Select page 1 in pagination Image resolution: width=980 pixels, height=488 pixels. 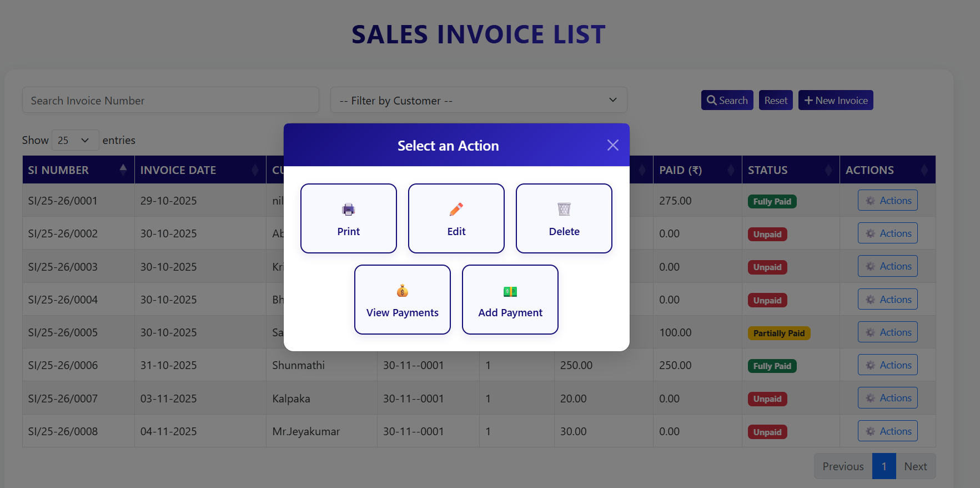[x=884, y=466]
